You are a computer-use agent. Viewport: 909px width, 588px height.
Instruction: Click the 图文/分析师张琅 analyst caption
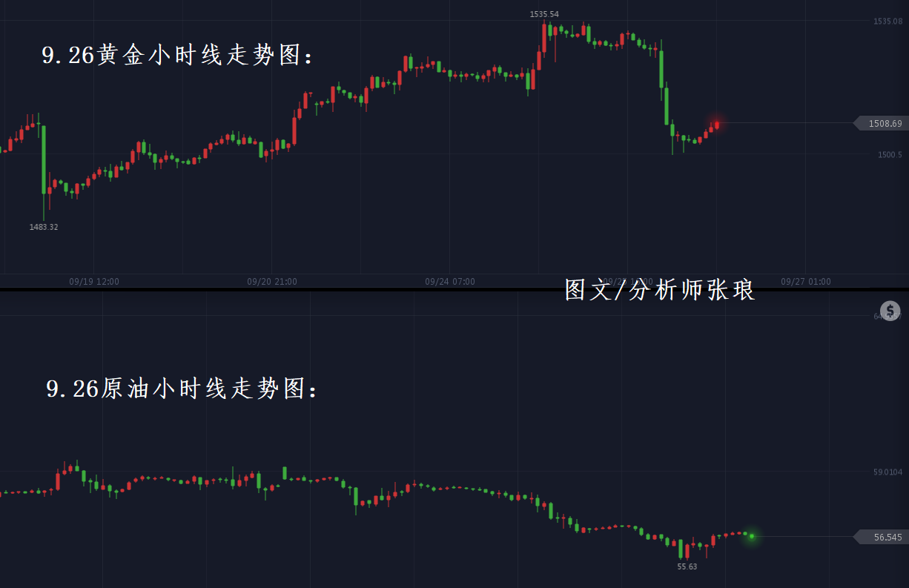coord(660,291)
